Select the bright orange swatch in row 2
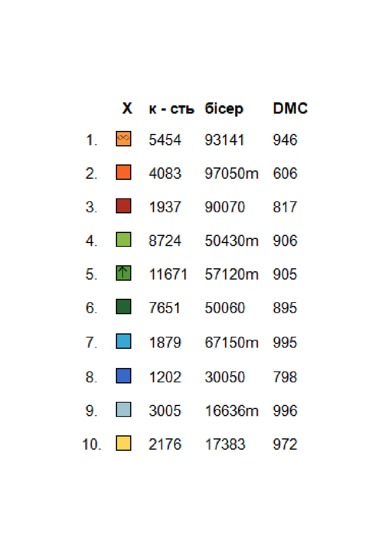 123,172
